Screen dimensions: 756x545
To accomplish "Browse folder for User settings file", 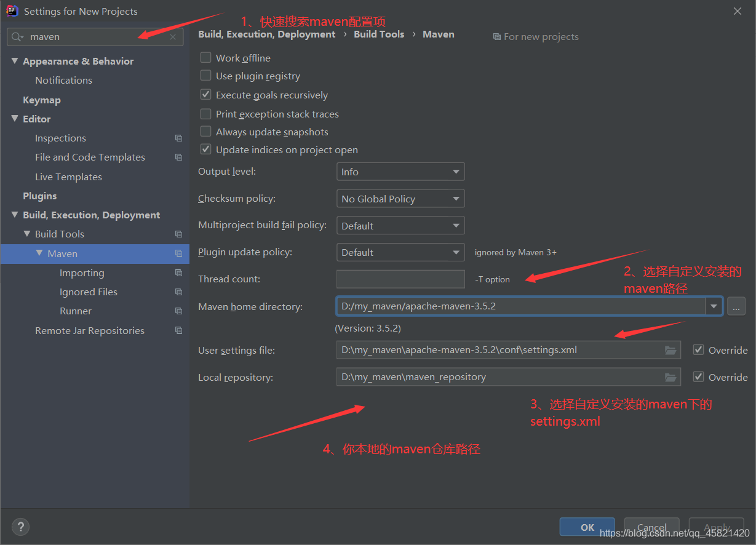I will click(670, 350).
